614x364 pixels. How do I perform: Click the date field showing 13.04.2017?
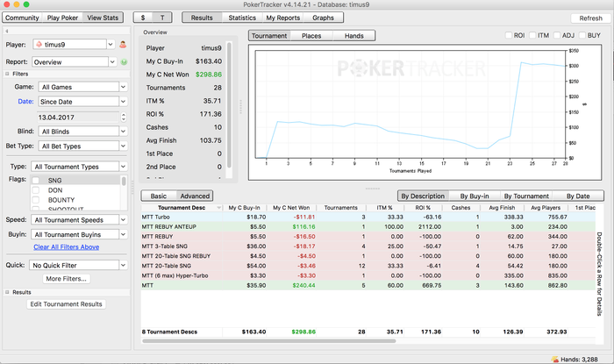78,117
